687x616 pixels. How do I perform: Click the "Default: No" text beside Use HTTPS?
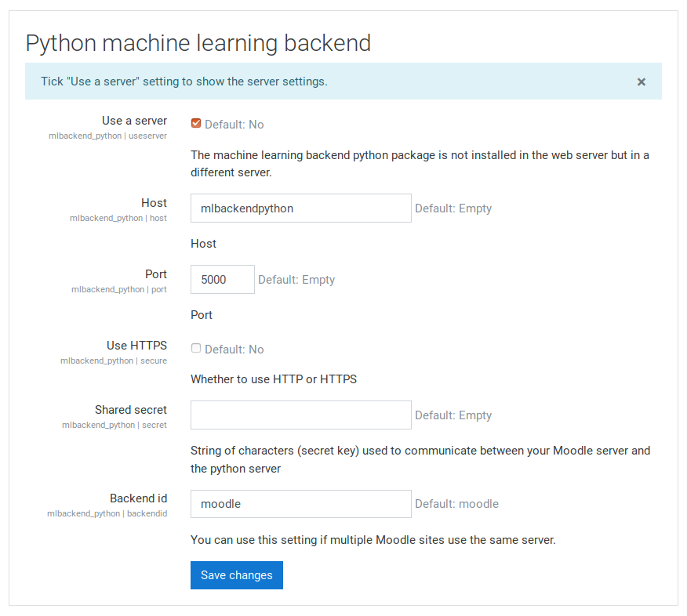tap(234, 350)
